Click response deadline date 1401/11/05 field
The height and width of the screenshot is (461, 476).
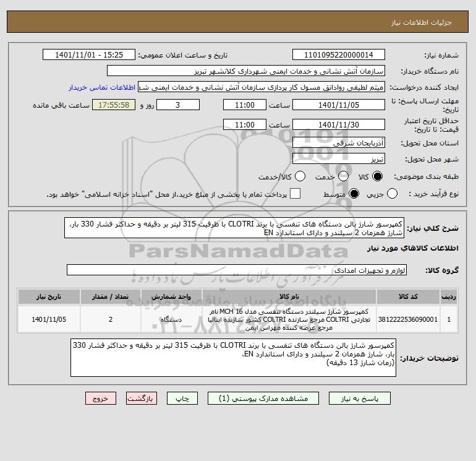pyautogui.click(x=339, y=105)
